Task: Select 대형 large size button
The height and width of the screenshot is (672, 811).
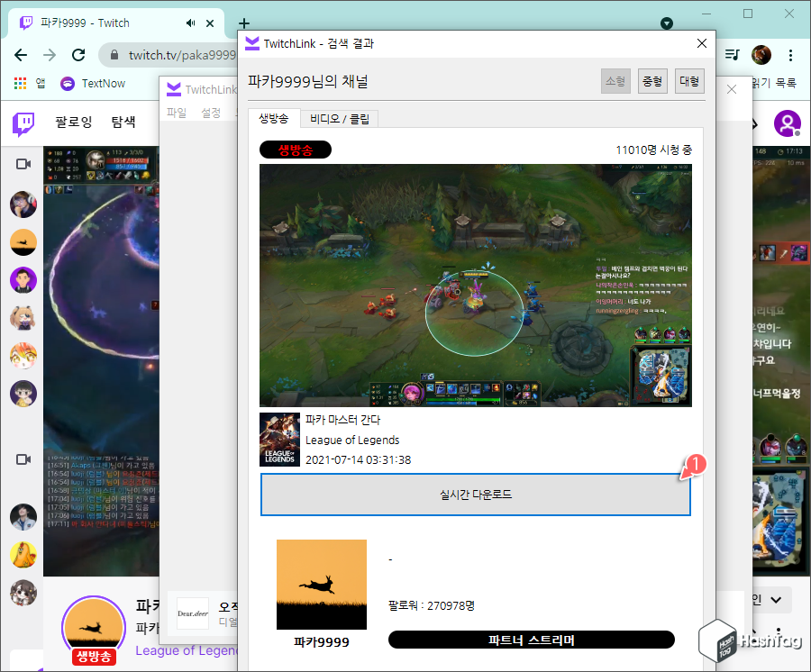Action: 689,81
